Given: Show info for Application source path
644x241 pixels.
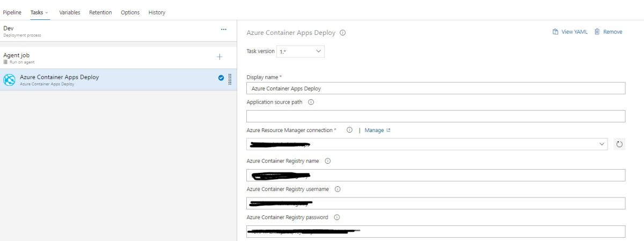Looking at the screenshot, I should pos(311,103).
